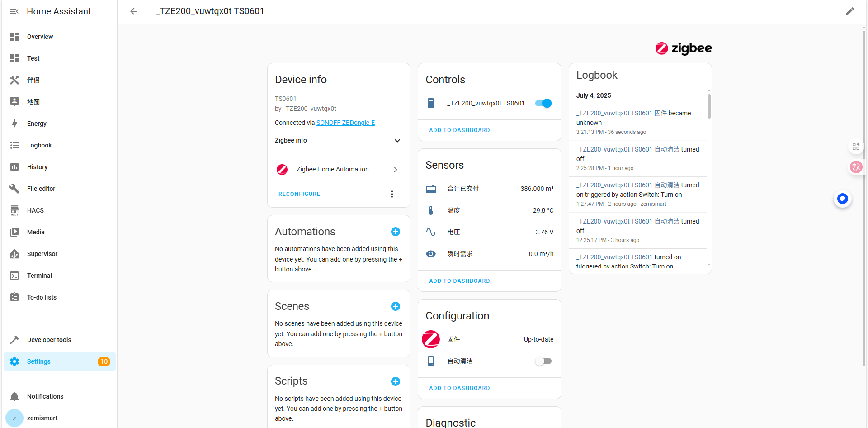This screenshot has height=428, width=868.
Task: Expand the Zigbee info section
Action: (397, 141)
